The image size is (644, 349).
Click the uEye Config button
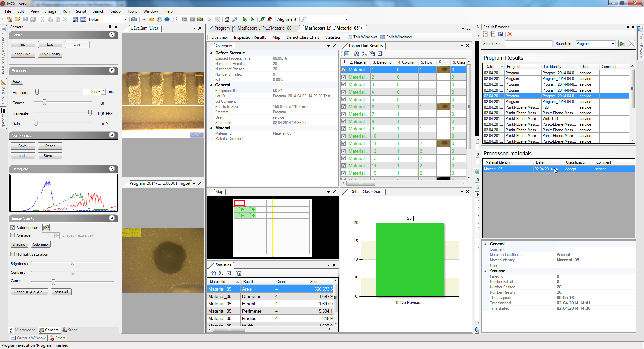pyautogui.click(x=50, y=54)
